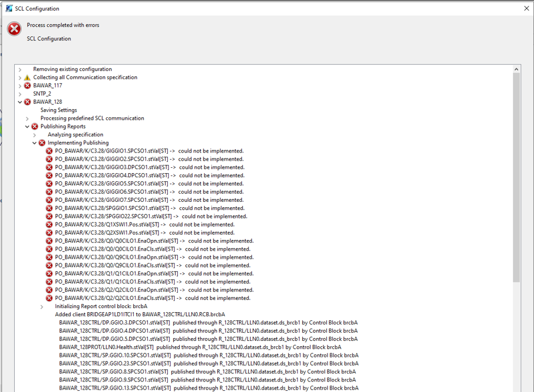This screenshot has height=392, width=534.
Task: Click the scrollbar up arrow in log
Action: [x=516, y=69]
